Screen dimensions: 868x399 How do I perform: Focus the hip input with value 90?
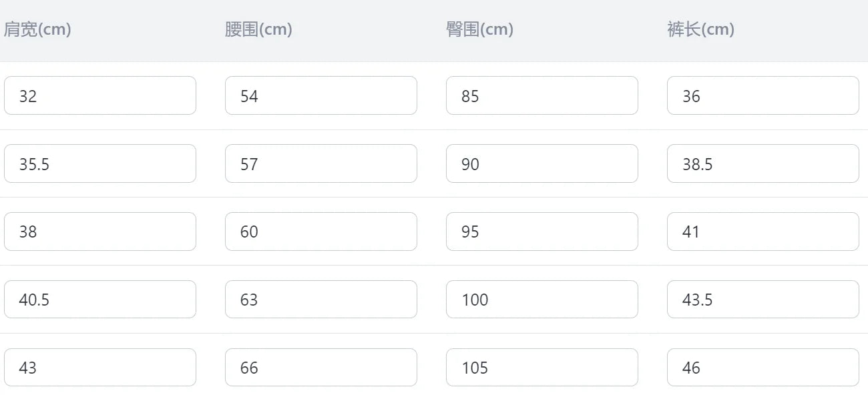pyautogui.click(x=542, y=163)
